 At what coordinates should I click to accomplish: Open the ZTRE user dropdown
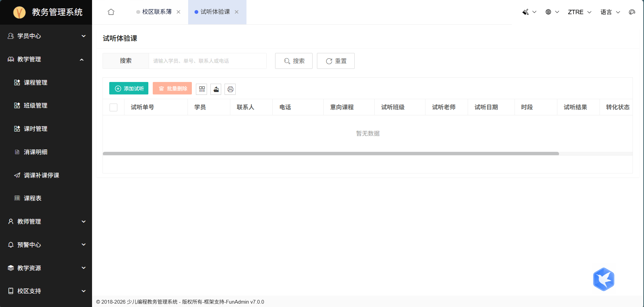tap(579, 12)
